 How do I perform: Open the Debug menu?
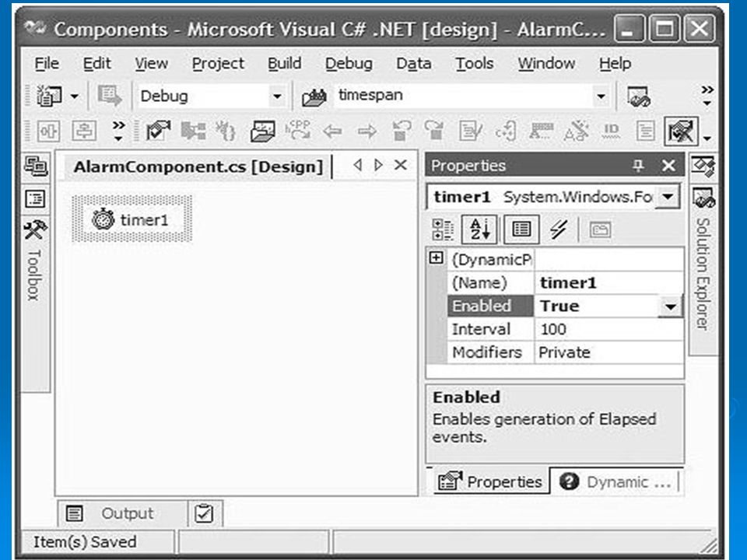[349, 63]
